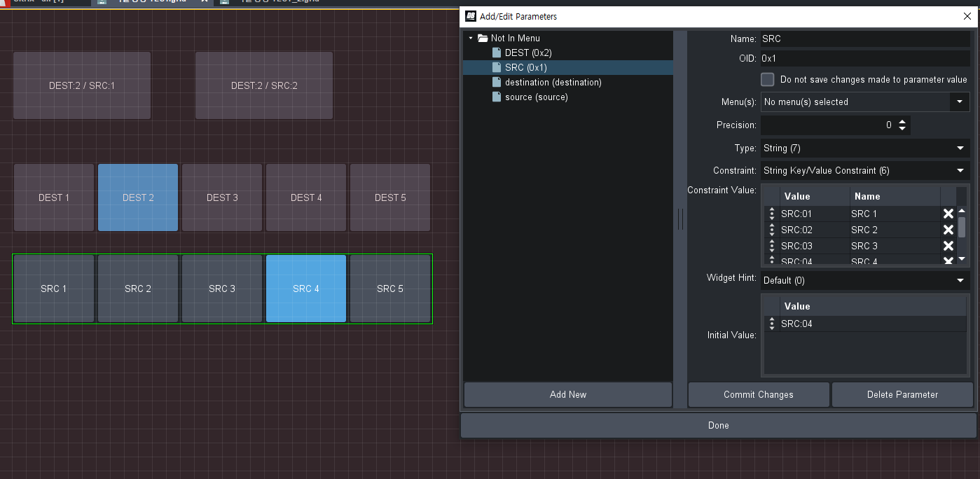Click the DEST (0x2) parameter file icon
The image size is (980, 479).
[497, 53]
